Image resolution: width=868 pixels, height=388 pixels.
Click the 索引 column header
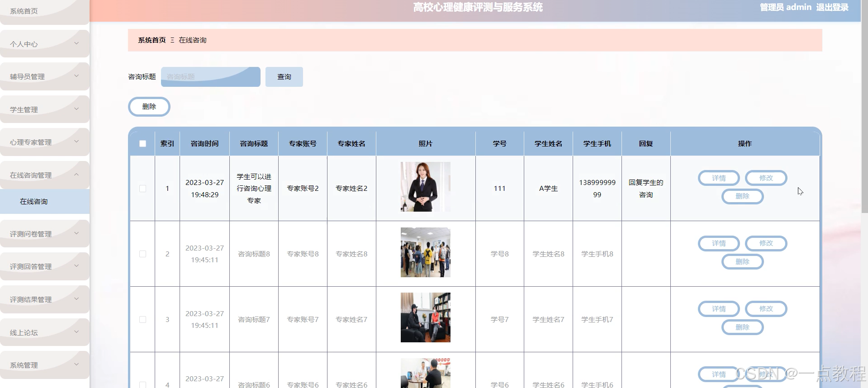click(167, 144)
